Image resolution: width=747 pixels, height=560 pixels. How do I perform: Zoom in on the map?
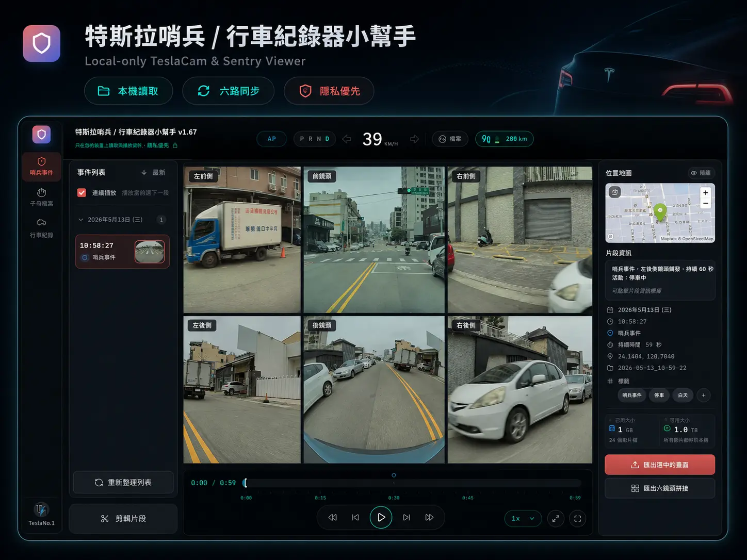click(x=705, y=192)
